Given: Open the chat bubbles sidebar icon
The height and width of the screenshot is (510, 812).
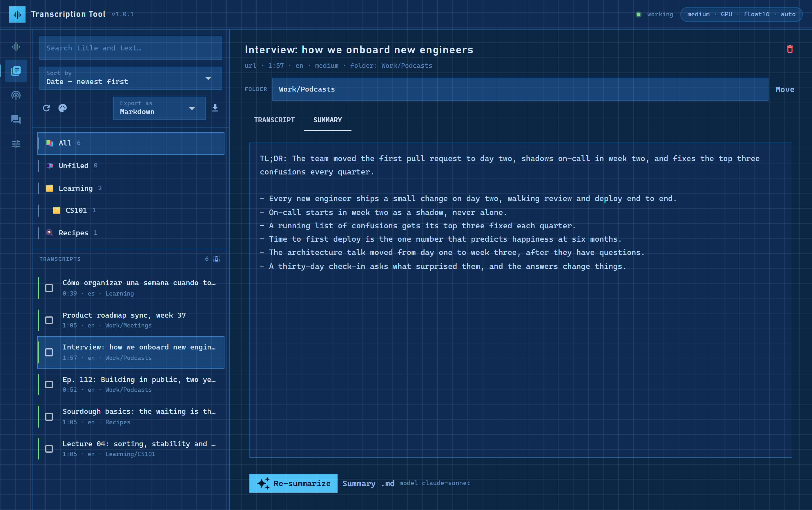Looking at the screenshot, I should click(x=16, y=120).
